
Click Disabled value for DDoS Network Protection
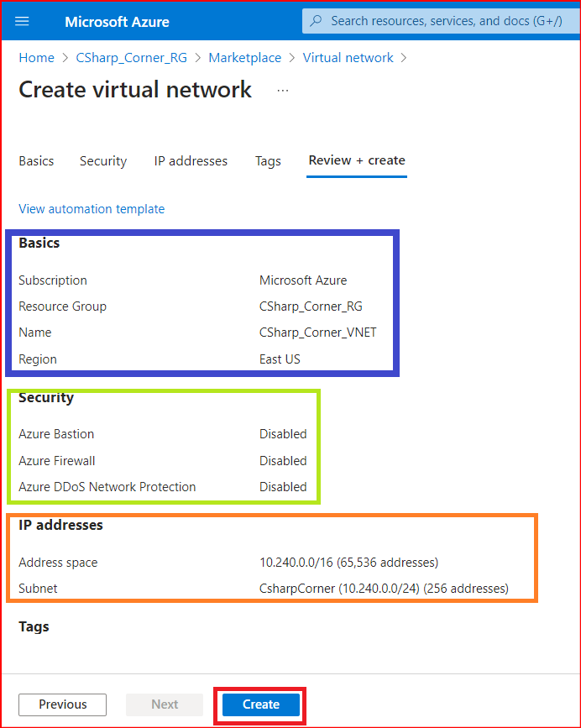(283, 487)
